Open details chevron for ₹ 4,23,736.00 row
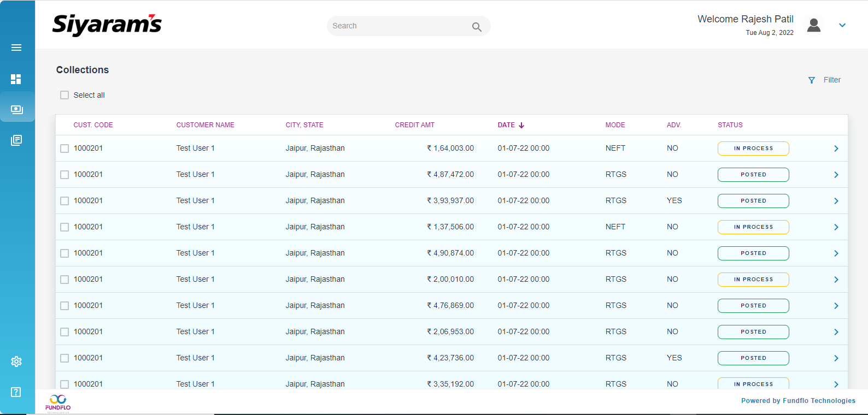 pyautogui.click(x=836, y=358)
